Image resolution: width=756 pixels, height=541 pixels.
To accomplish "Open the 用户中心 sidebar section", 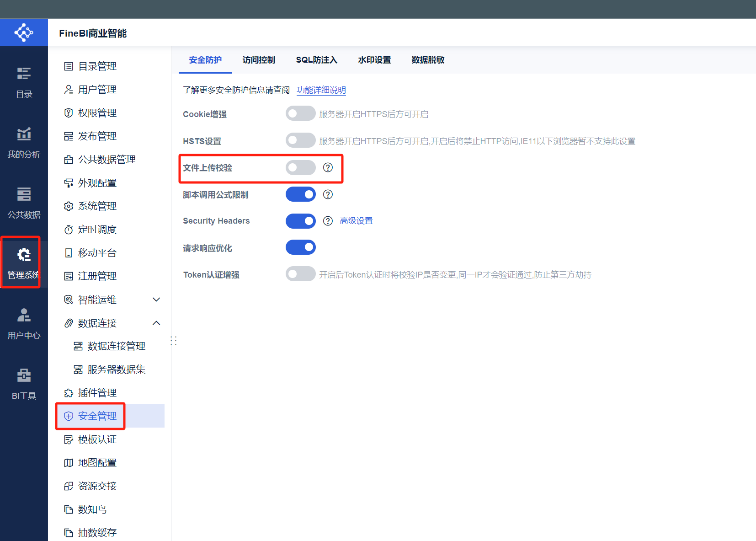I will point(24,324).
